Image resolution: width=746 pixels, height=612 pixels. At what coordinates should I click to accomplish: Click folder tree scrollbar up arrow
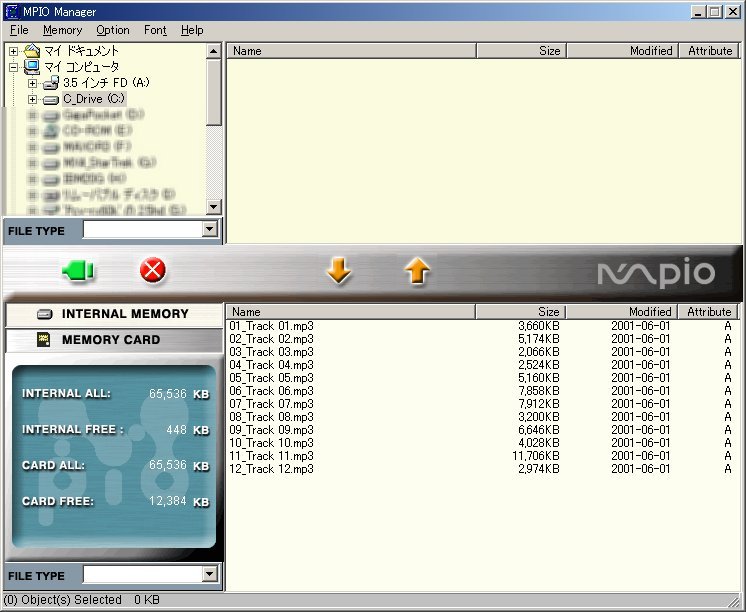tap(214, 51)
